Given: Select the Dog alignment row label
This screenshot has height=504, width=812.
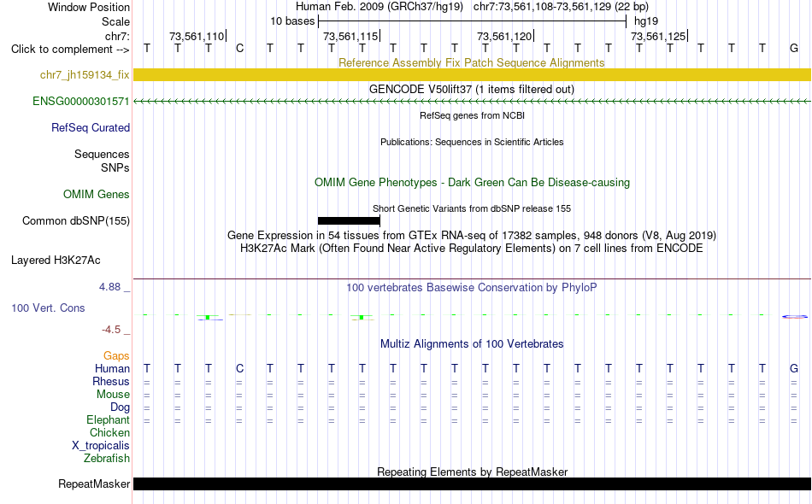Looking at the screenshot, I should point(120,407).
